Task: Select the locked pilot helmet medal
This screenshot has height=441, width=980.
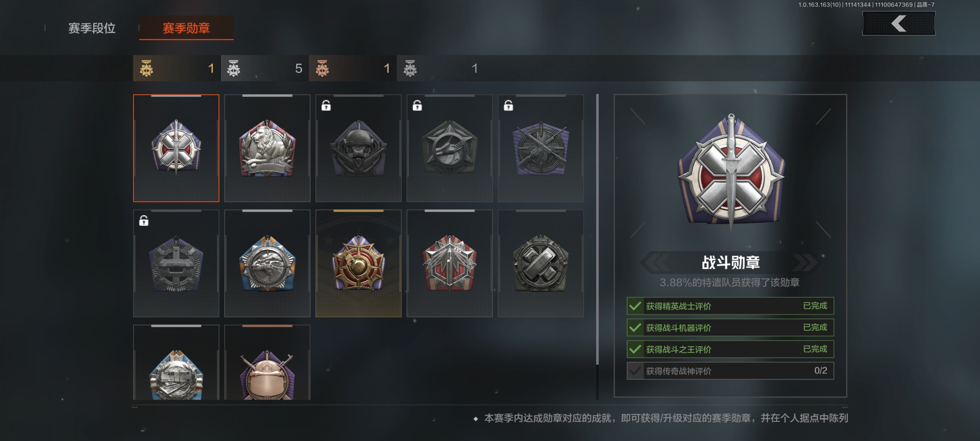Action: pos(358,148)
